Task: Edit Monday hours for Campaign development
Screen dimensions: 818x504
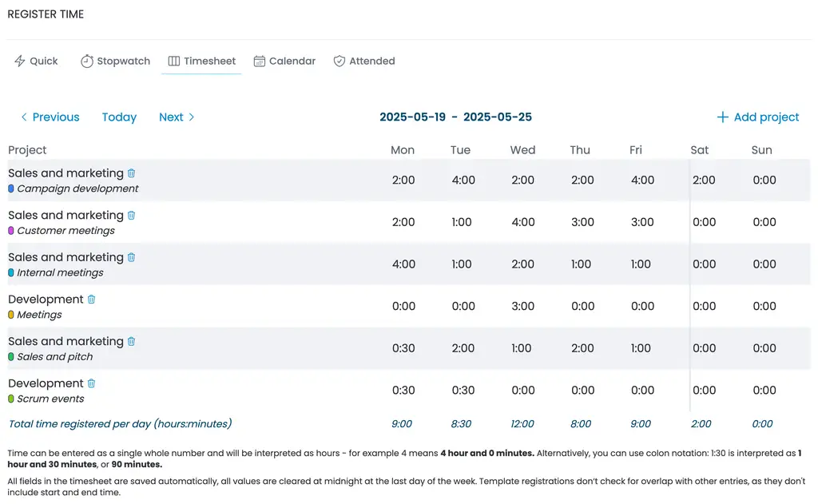Action: coord(403,181)
